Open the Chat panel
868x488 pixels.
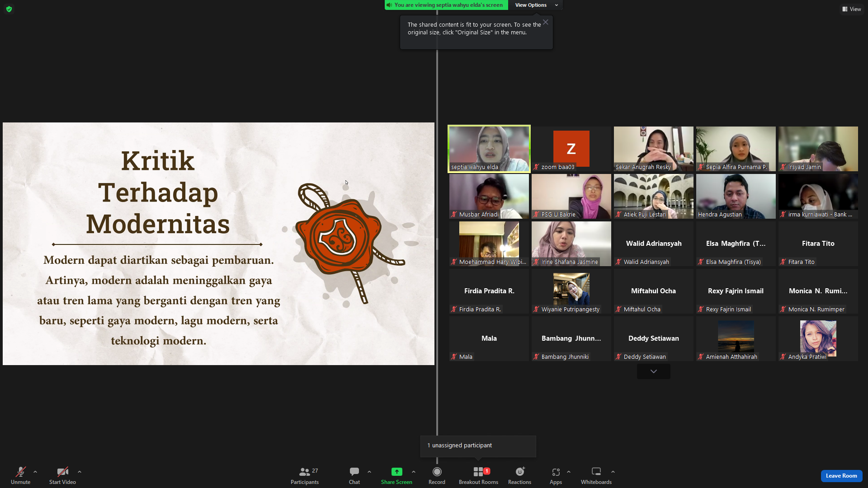354,475
